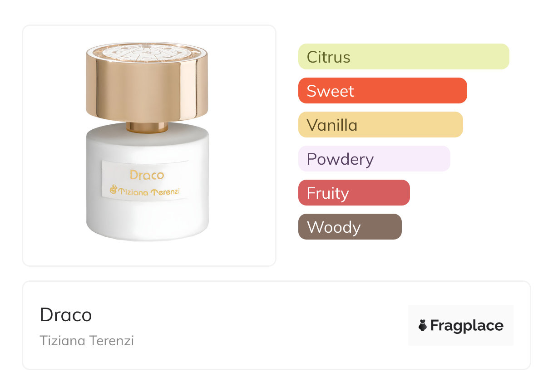Viewport: 553px width, 392px height.
Task: Click the Fragplace wordmark
Action: coord(467,326)
